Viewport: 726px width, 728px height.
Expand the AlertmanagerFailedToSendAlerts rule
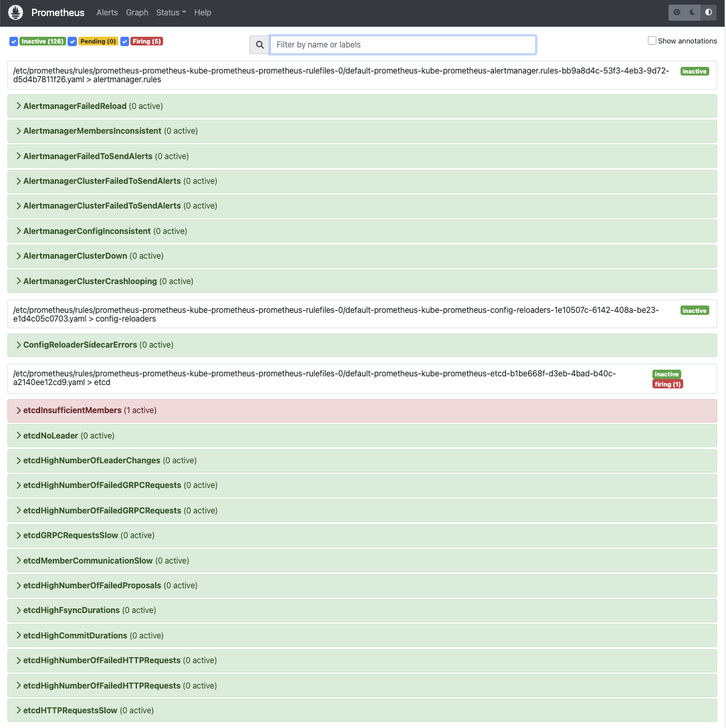point(362,156)
